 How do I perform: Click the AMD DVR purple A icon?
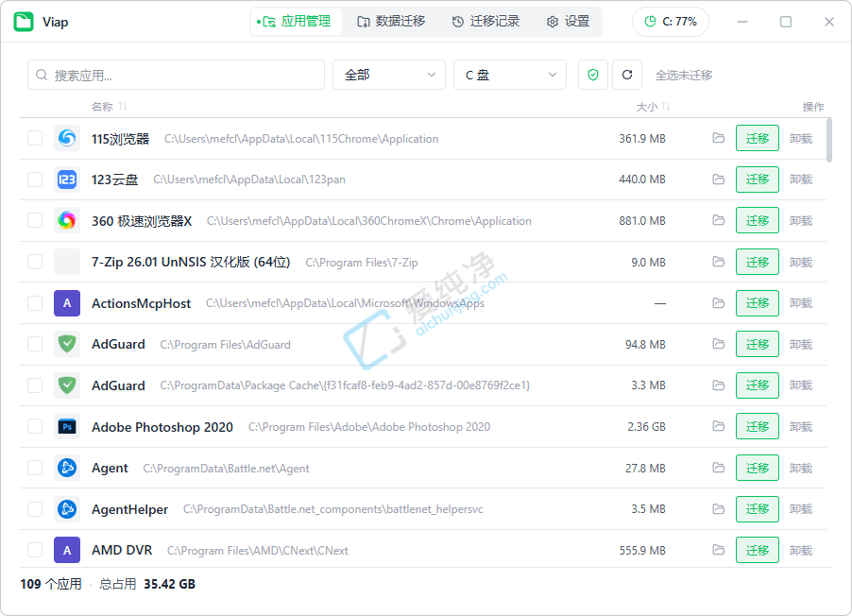click(x=67, y=550)
